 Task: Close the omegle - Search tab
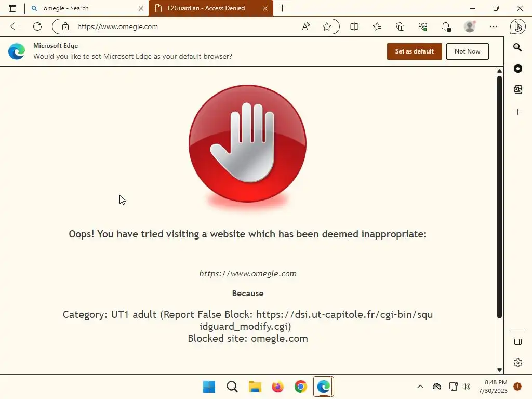coord(141,8)
